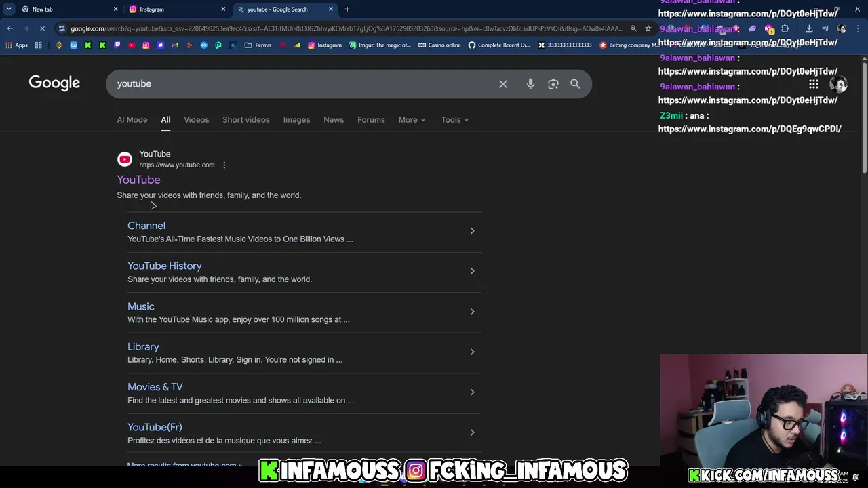Search by image with Google Lens icon
This screenshot has height=488, width=868.
click(x=553, y=84)
